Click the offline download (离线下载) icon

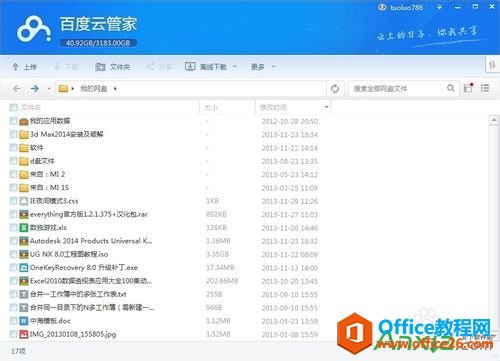click(x=190, y=66)
